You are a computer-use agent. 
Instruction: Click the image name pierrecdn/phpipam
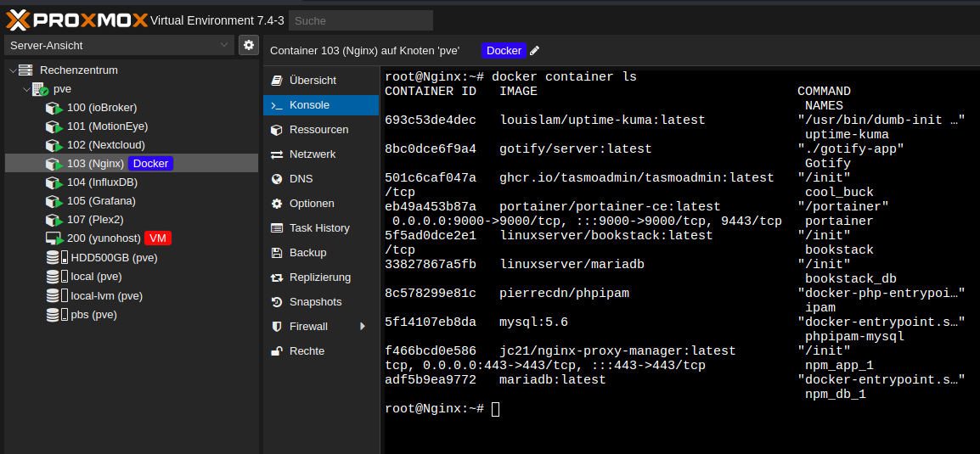click(564, 294)
